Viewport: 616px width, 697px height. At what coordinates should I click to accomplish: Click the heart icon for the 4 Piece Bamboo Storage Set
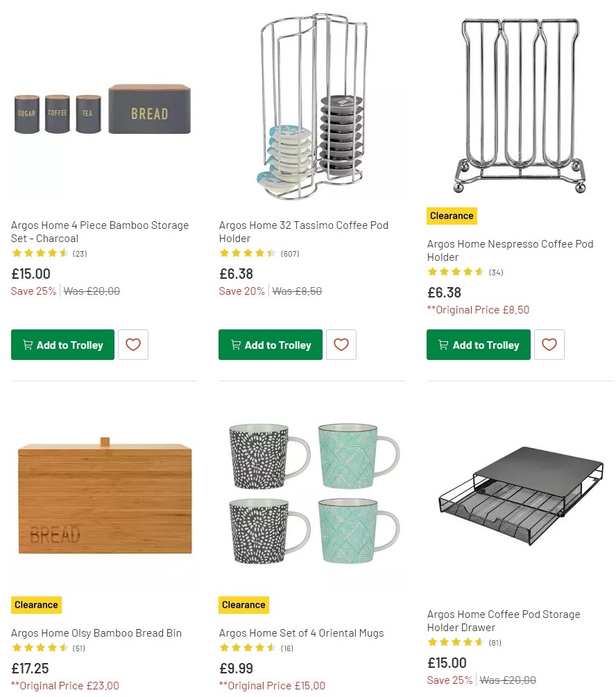pyautogui.click(x=132, y=344)
